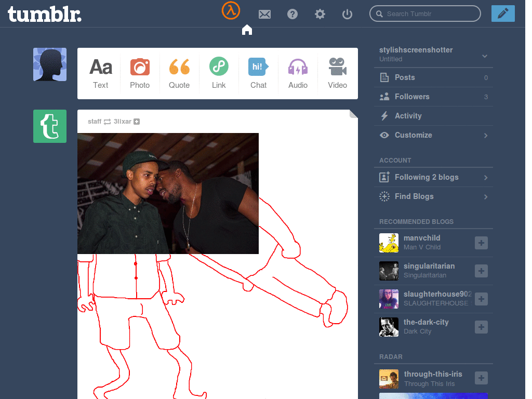This screenshot has height=399, width=532.
Task: Click the singularitarian avatar thumbnail
Action: pyautogui.click(x=389, y=271)
